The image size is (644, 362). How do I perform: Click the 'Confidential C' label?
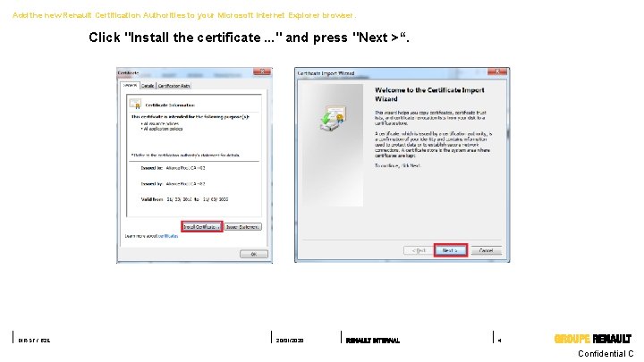coord(606,353)
